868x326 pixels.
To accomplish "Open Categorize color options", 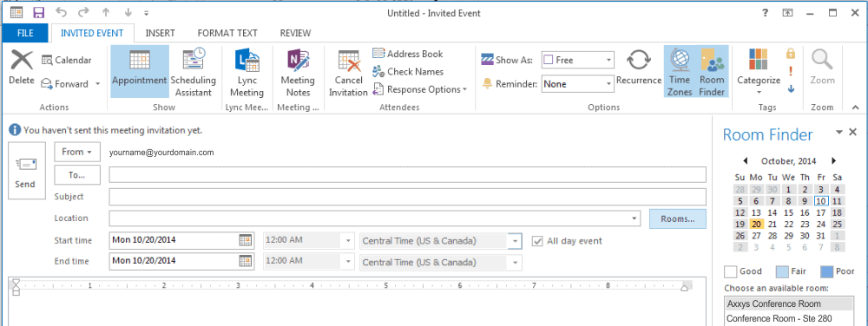I will [x=759, y=71].
